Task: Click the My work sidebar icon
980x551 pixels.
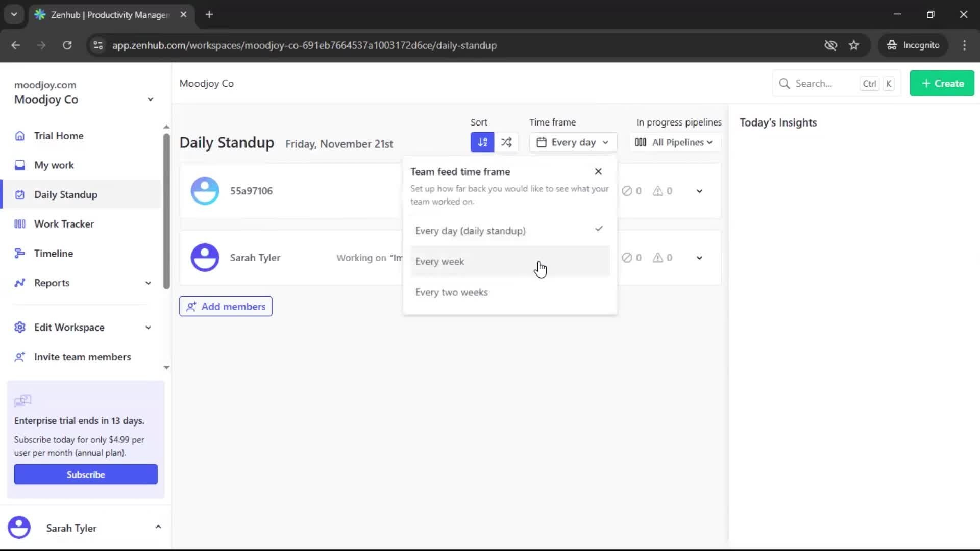Action: [19, 165]
